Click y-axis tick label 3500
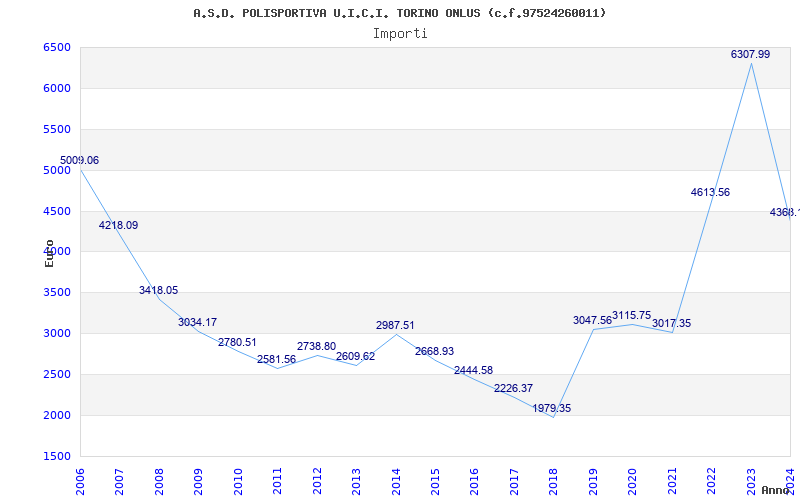800x500 pixels. (57, 293)
